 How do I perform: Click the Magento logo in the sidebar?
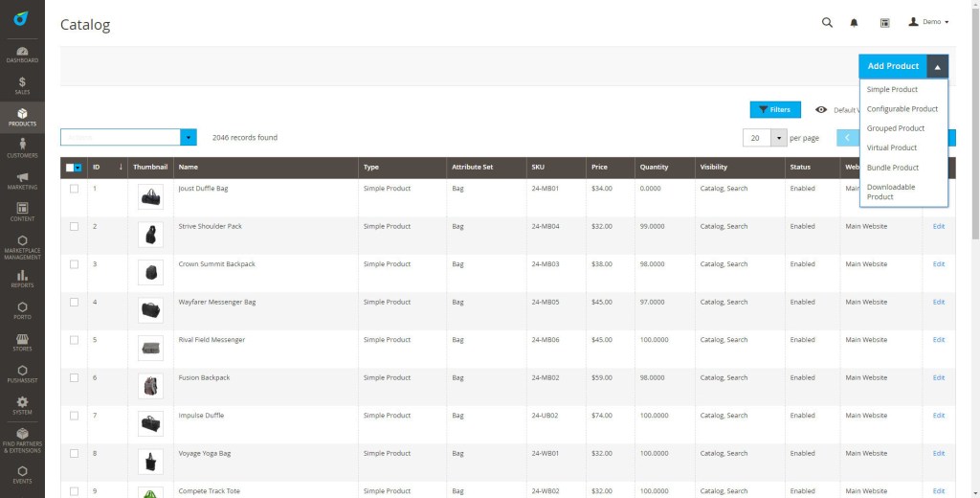tap(22, 19)
